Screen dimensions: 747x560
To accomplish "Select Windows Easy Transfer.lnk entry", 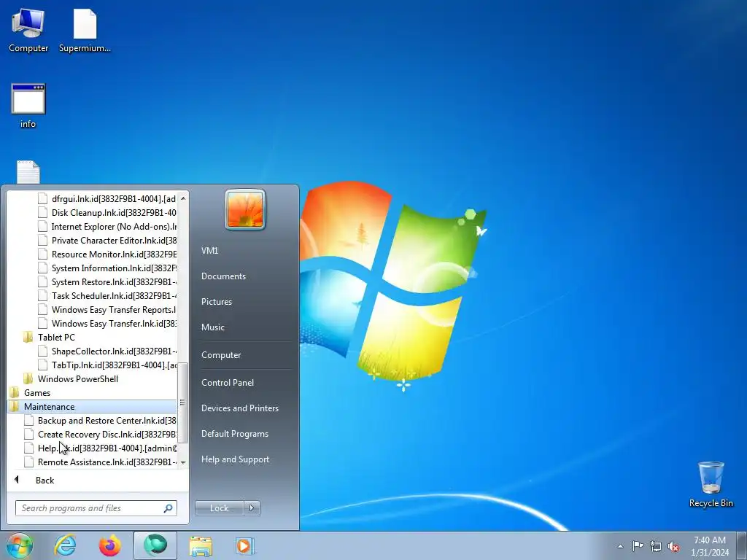I will pos(107,323).
